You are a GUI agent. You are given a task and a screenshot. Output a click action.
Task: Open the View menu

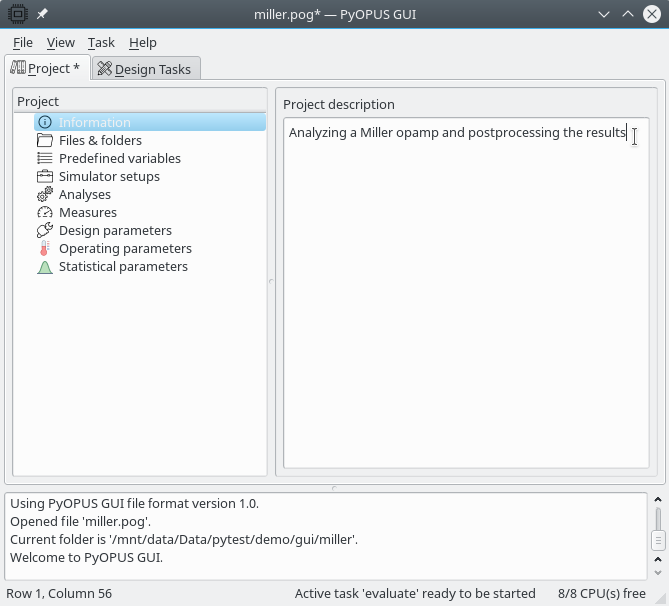pos(60,43)
